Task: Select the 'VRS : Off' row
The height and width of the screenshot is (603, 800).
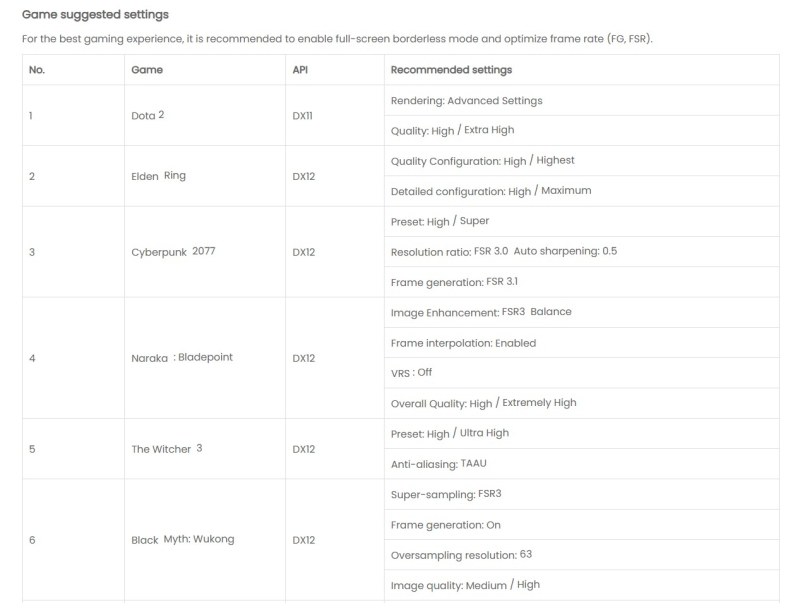Action: [582, 373]
